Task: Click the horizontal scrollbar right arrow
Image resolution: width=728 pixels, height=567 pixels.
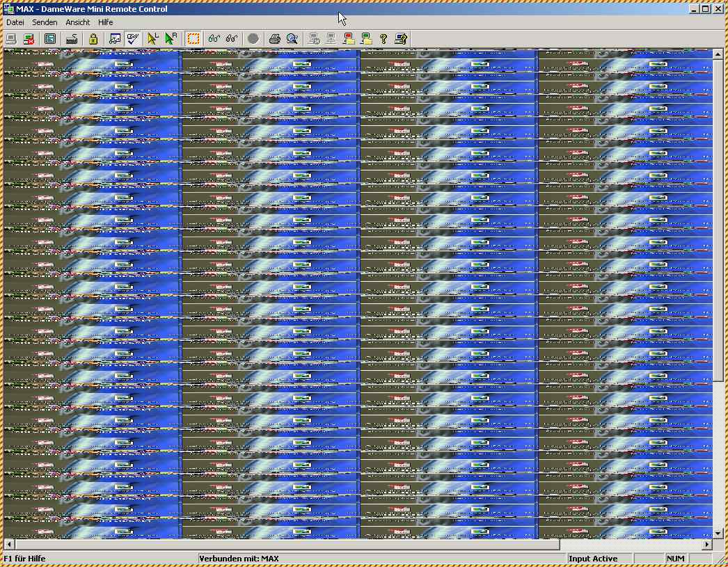Action: coord(707,544)
